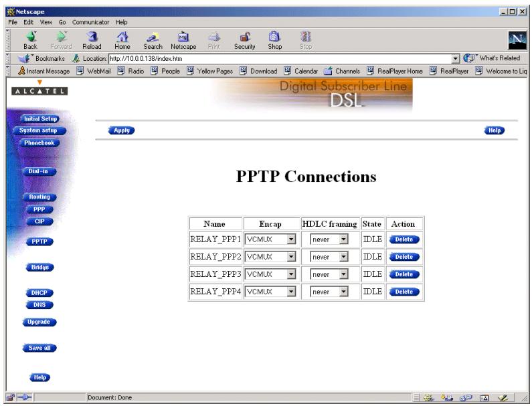
Task: Expand Encap dropdown for RELAY_PPP3
Action: 292,274
